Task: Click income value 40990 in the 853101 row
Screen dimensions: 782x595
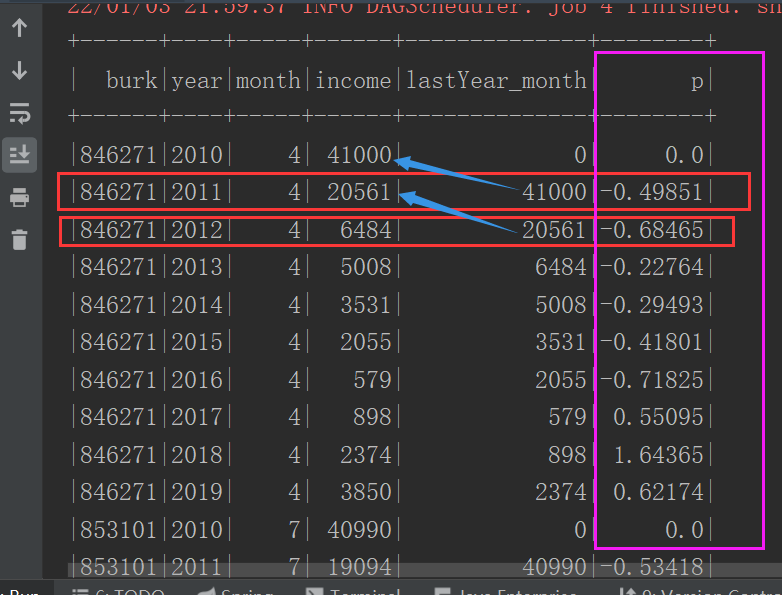Action: pyautogui.click(x=359, y=530)
